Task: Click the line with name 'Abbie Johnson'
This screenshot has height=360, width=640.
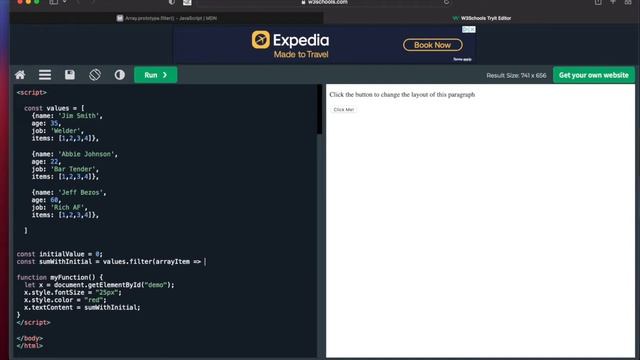Action: coord(75,154)
